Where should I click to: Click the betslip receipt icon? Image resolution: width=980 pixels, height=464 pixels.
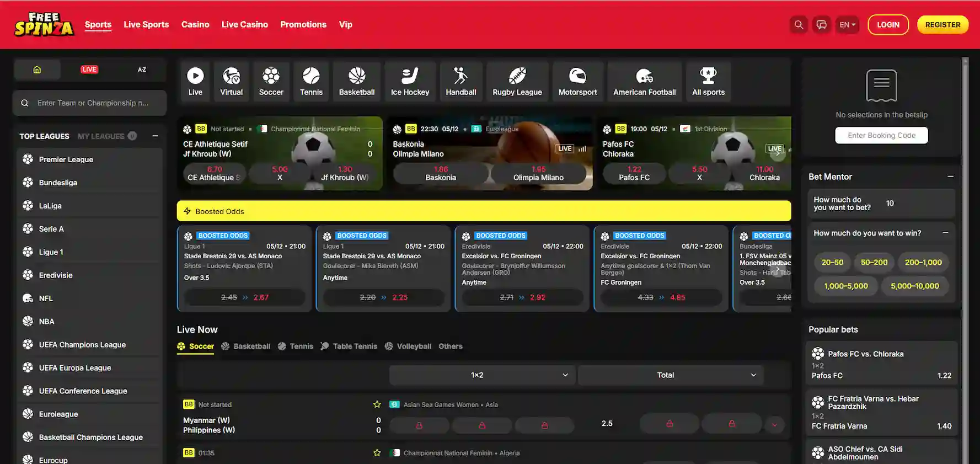(x=881, y=86)
